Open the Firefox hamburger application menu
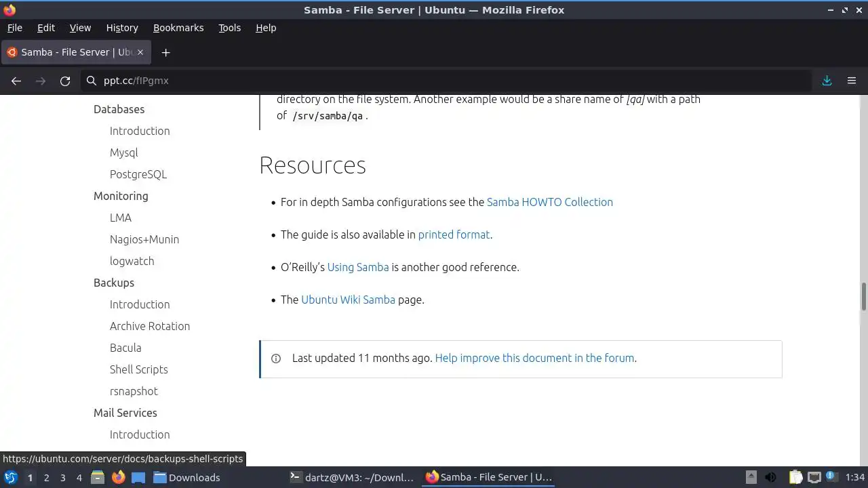868x488 pixels. tap(852, 81)
